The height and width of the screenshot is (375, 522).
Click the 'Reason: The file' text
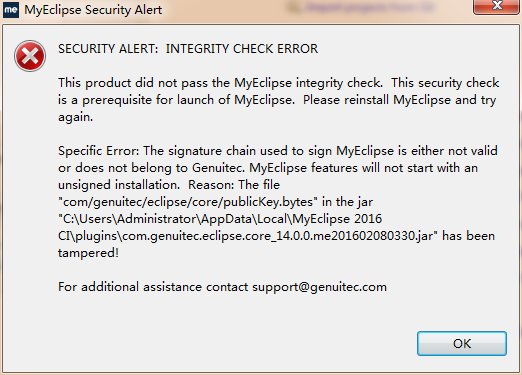[234, 185]
